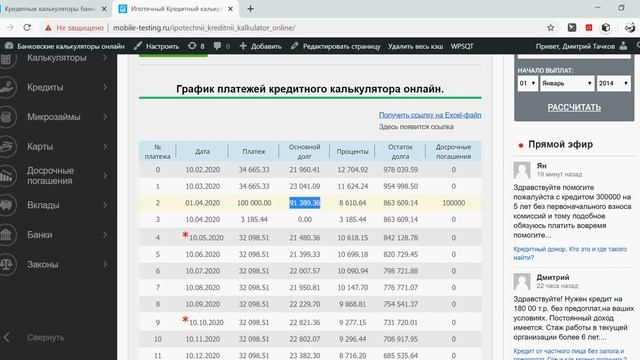Click Редактировать страницу in admin bar

pos(336,46)
